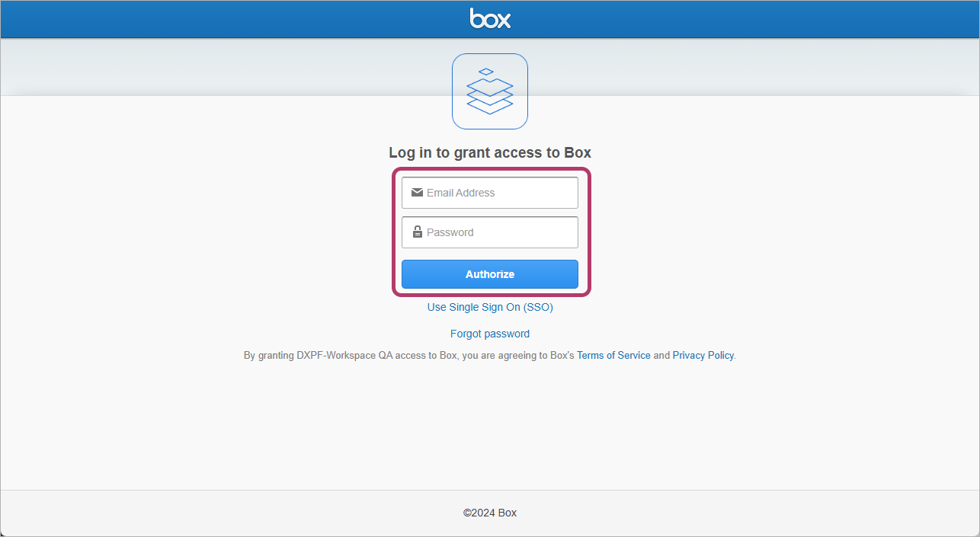980x537 pixels.
Task: Open the Terms of Service link
Action: (x=613, y=355)
